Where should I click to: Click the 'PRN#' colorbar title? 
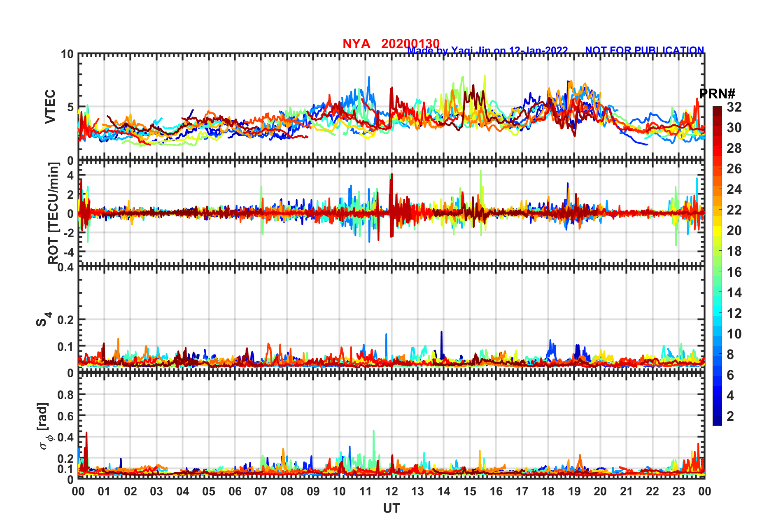(717, 94)
